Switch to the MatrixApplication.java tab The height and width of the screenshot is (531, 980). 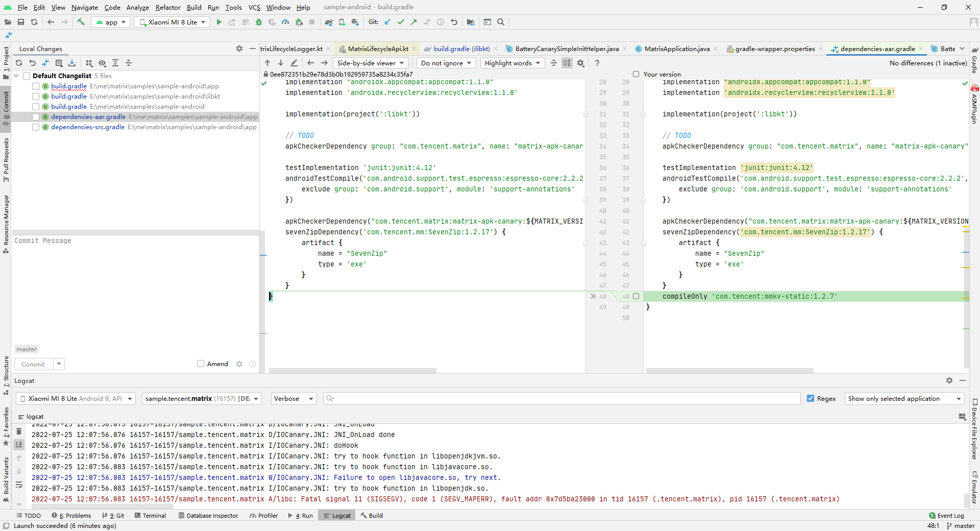(x=676, y=49)
